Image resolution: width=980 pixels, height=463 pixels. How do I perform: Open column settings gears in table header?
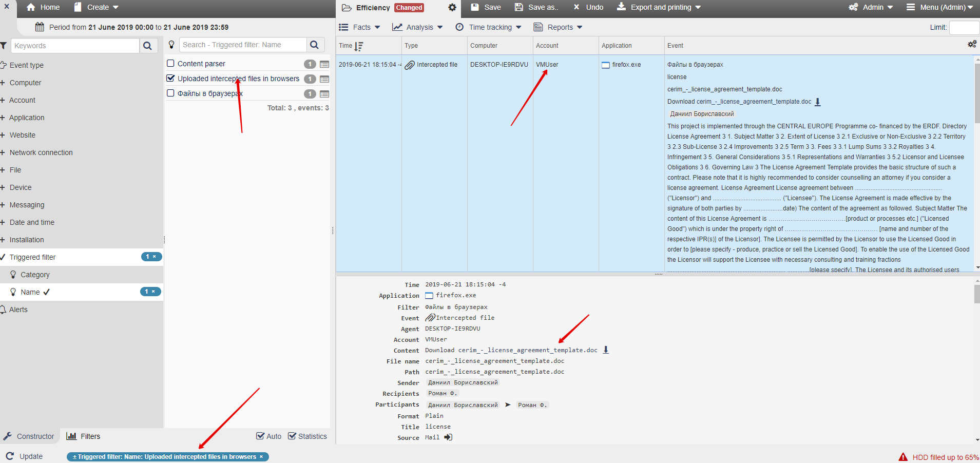972,45
